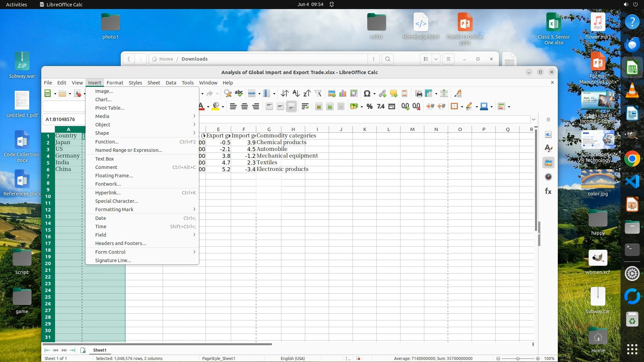Click the Insert Chart toolbar icon
Image resolution: width=644 pixels, height=362 pixels.
342,94
